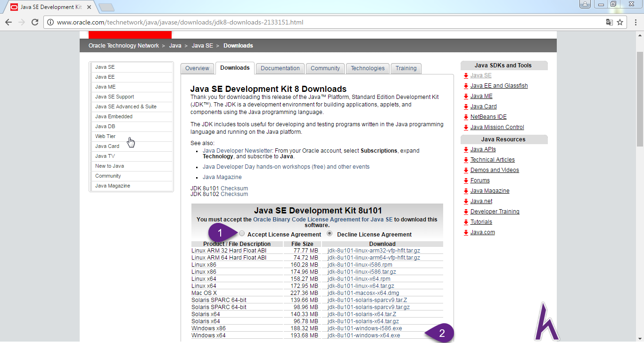This screenshot has height=343, width=644.
Task: Open the Java.com link
Action: click(x=483, y=232)
